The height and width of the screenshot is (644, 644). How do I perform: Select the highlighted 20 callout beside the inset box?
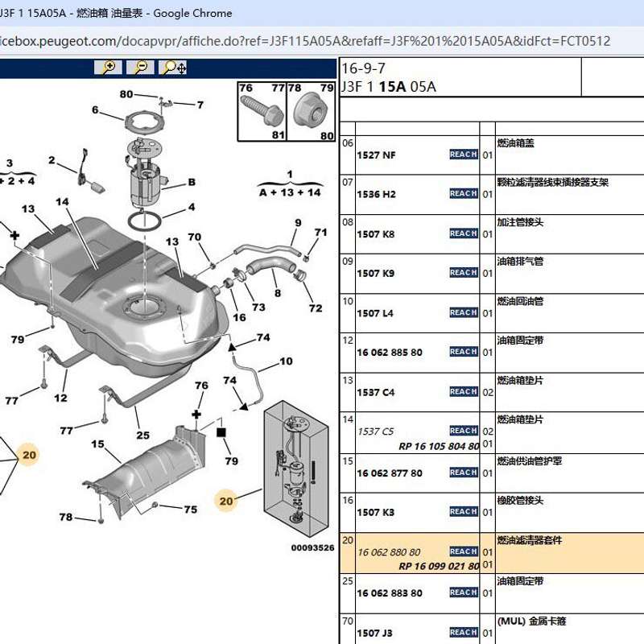click(x=226, y=501)
